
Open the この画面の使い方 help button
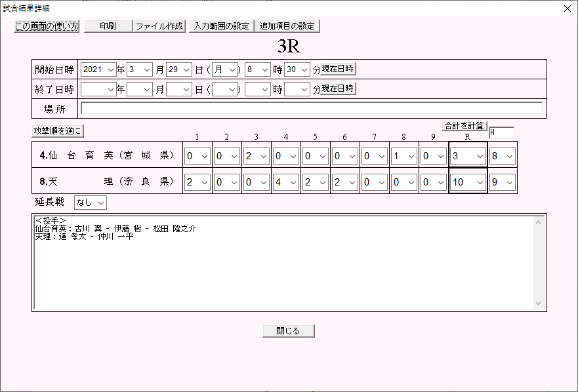pos(47,26)
